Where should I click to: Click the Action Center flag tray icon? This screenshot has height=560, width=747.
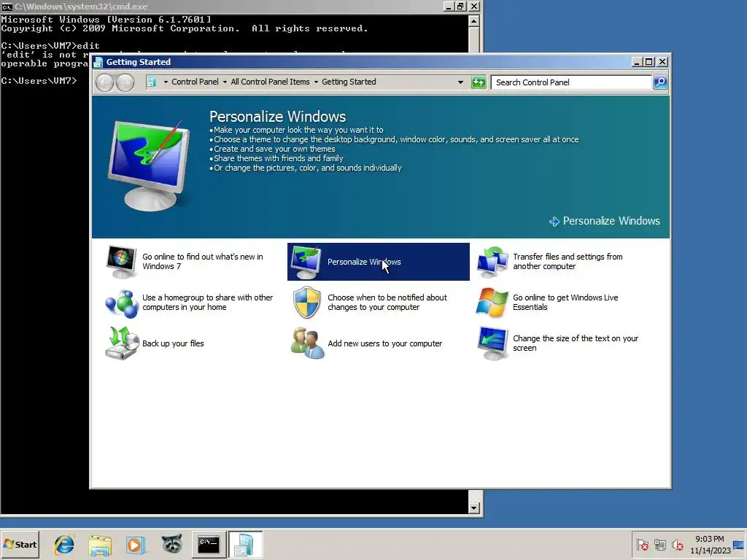[642, 545]
